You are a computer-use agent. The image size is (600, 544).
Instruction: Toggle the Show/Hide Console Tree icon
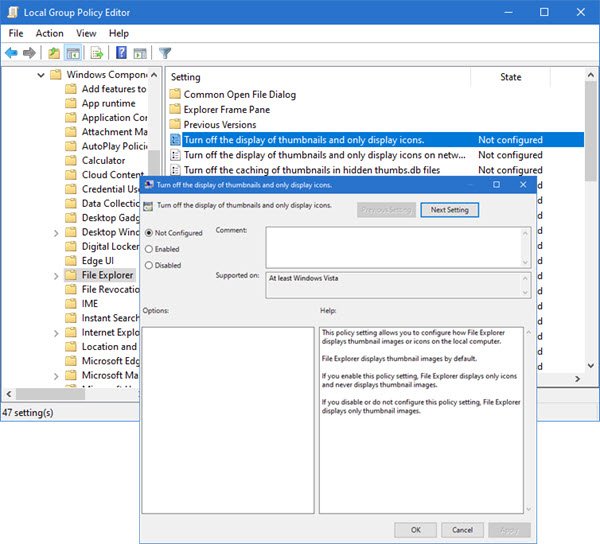tap(73, 53)
